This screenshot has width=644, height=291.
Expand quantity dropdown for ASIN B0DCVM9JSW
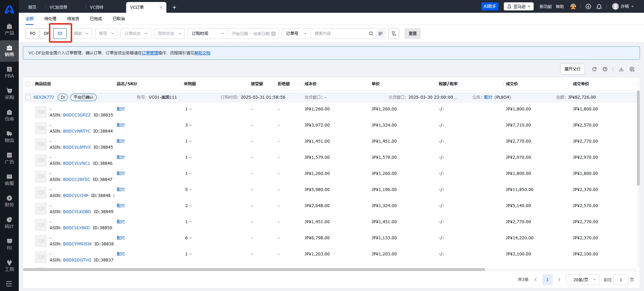click(x=189, y=238)
